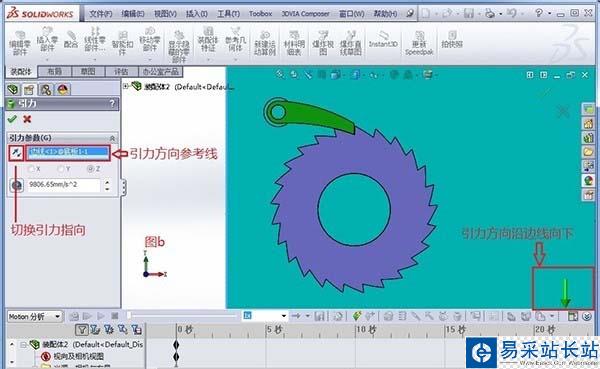Click the Calculate motion study button
The image size is (600, 369).
74,316
